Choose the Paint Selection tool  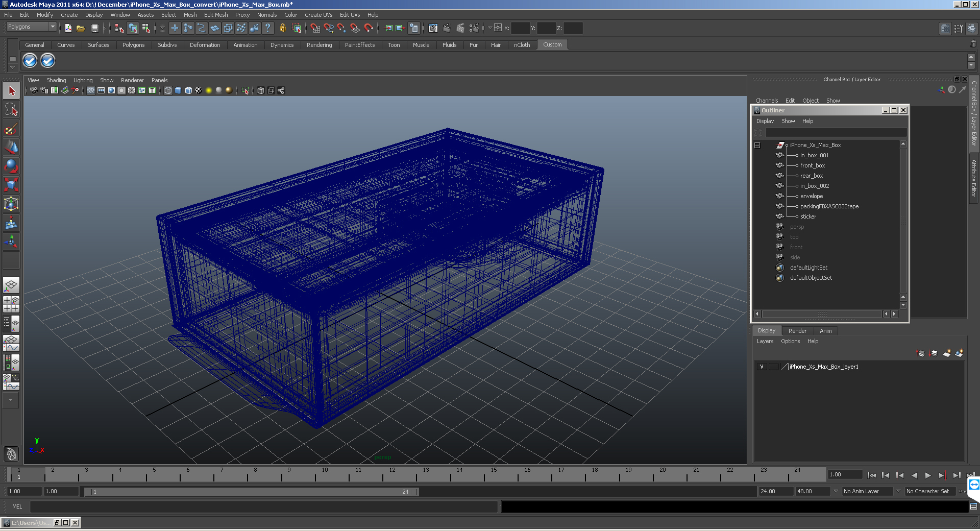(11, 129)
